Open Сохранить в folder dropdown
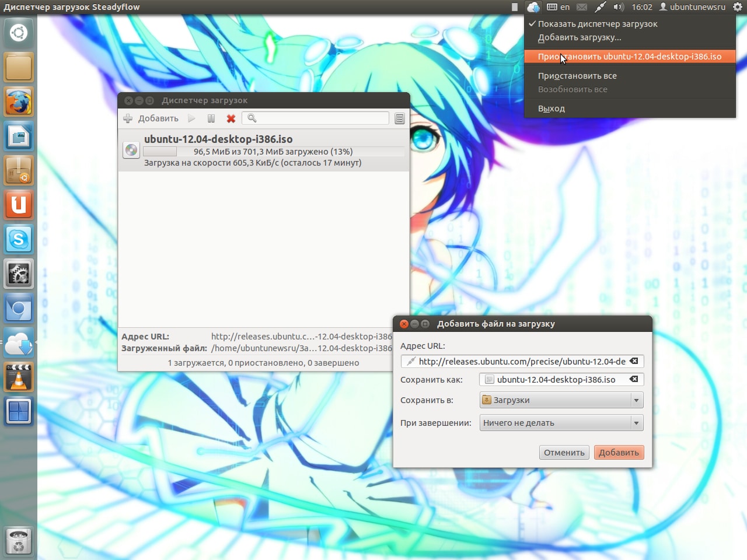The width and height of the screenshot is (747, 560). [561, 400]
